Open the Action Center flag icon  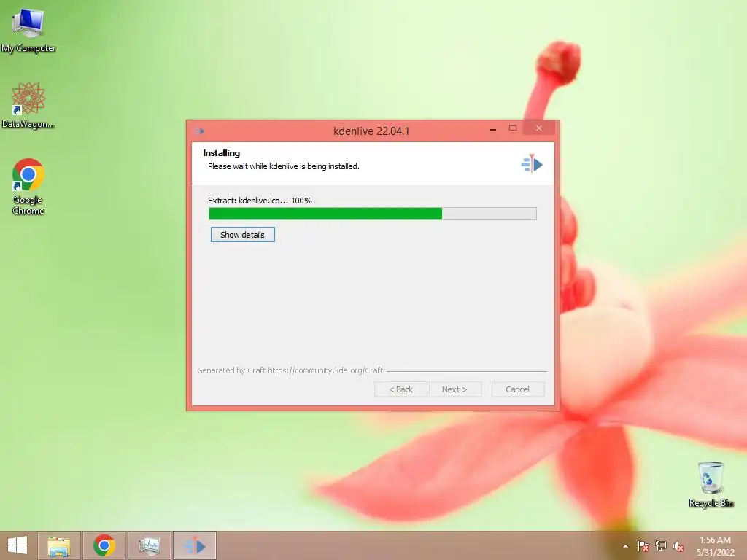[x=643, y=546]
